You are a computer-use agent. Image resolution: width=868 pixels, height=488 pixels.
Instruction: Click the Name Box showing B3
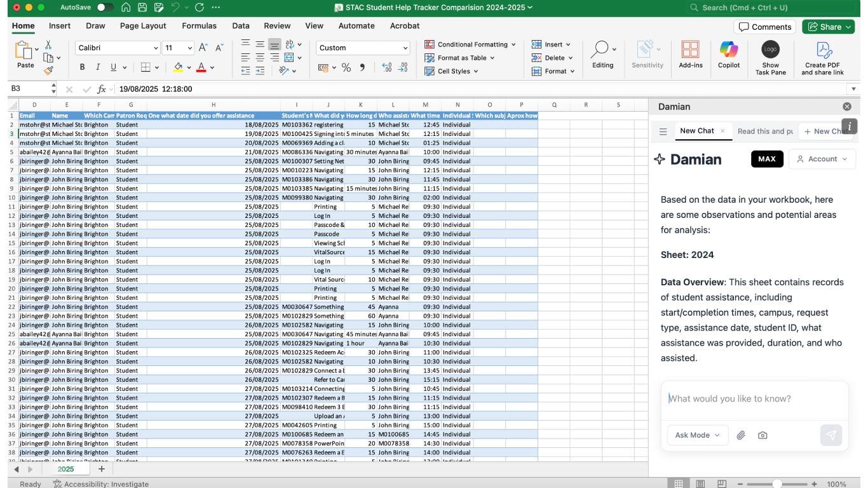29,89
